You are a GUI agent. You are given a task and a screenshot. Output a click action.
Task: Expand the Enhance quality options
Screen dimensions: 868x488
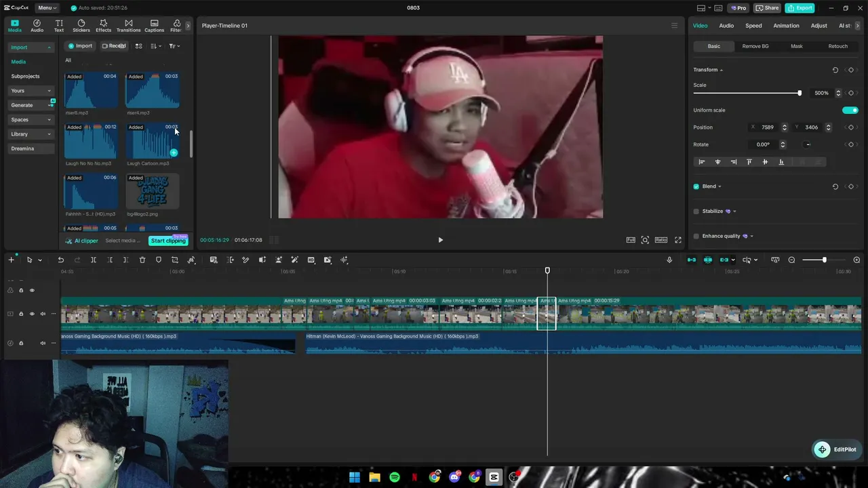point(751,237)
